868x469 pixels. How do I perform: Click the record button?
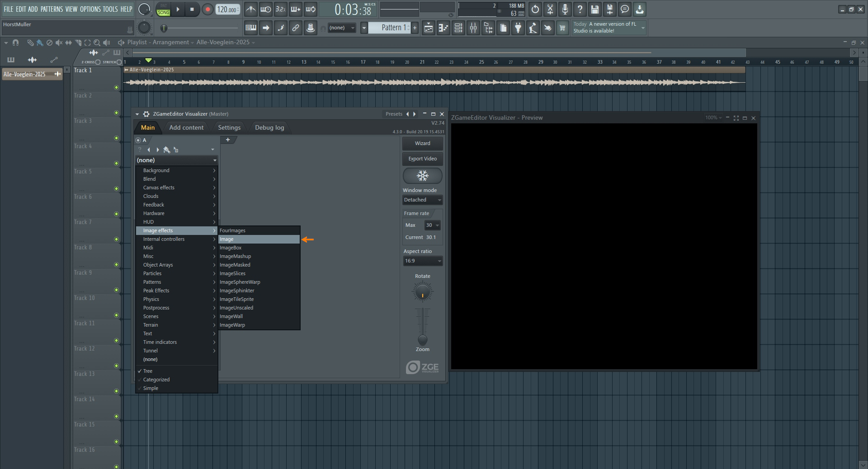pos(208,9)
